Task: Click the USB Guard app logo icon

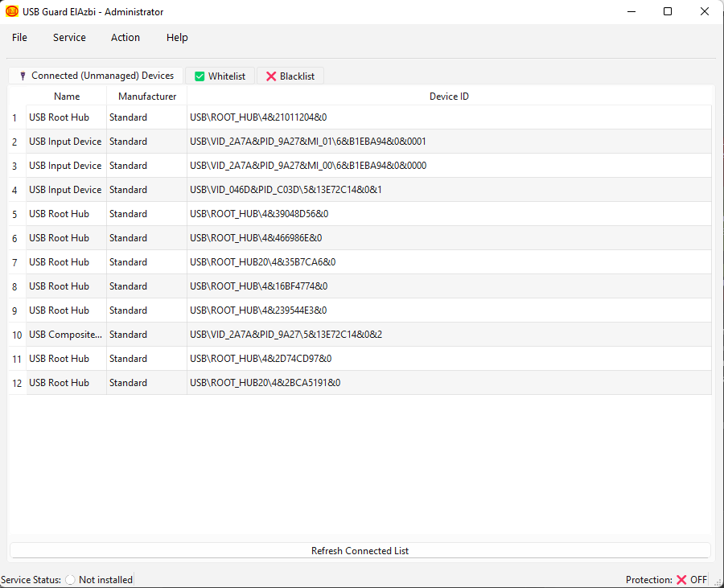Action: [x=12, y=12]
